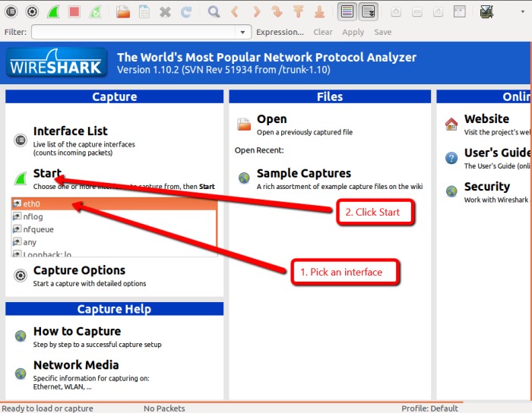
Task: Select the nflog interface
Action: 114,216
